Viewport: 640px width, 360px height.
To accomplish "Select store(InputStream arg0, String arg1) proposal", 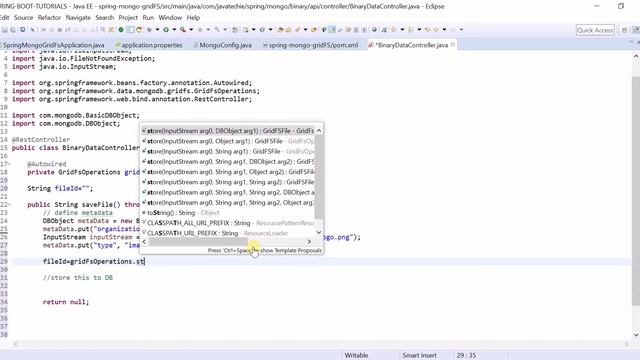I will pos(228,151).
